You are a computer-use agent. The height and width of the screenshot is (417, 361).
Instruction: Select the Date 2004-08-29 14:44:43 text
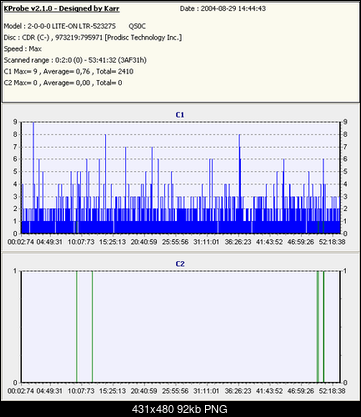click(x=223, y=9)
